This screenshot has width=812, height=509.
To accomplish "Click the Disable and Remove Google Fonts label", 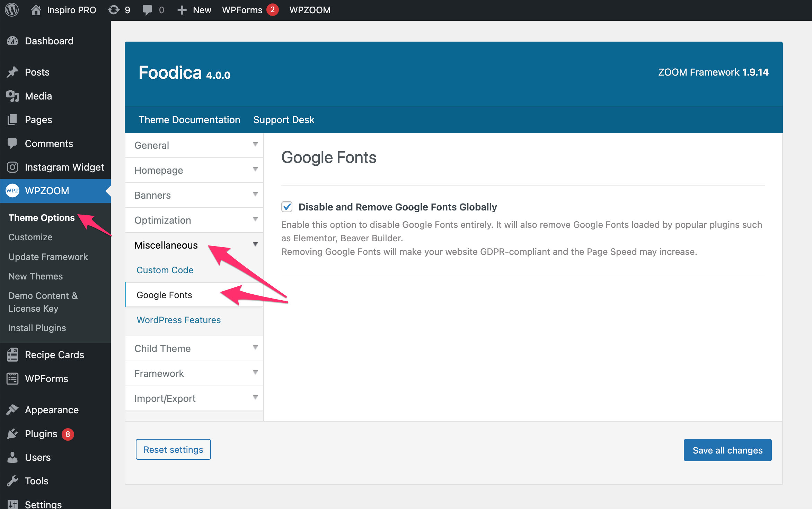I will [398, 207].
